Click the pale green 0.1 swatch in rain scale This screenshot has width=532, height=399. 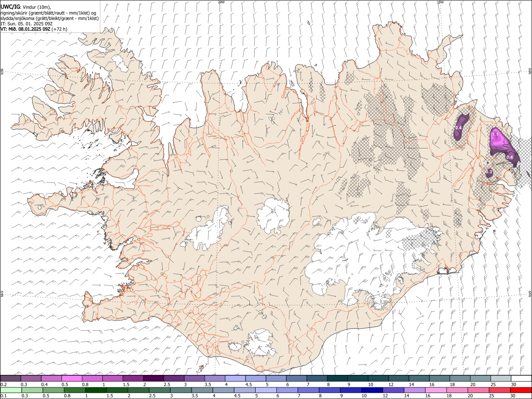tap(11, 390)
